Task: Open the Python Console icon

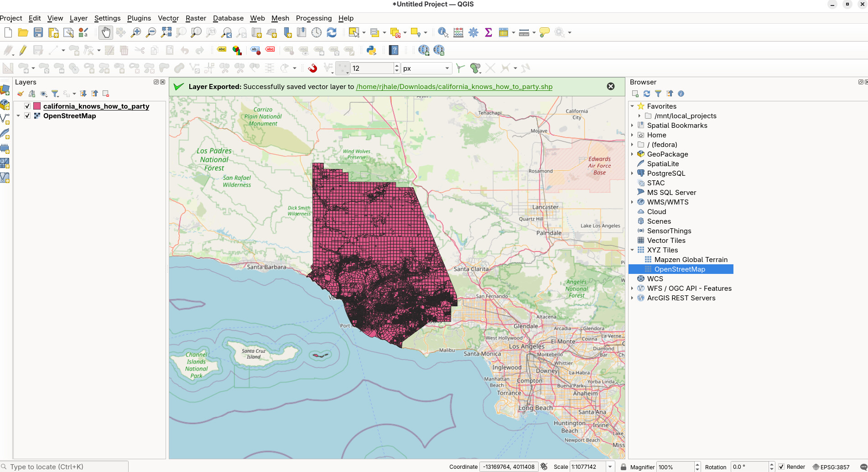Action: (371, 50)
